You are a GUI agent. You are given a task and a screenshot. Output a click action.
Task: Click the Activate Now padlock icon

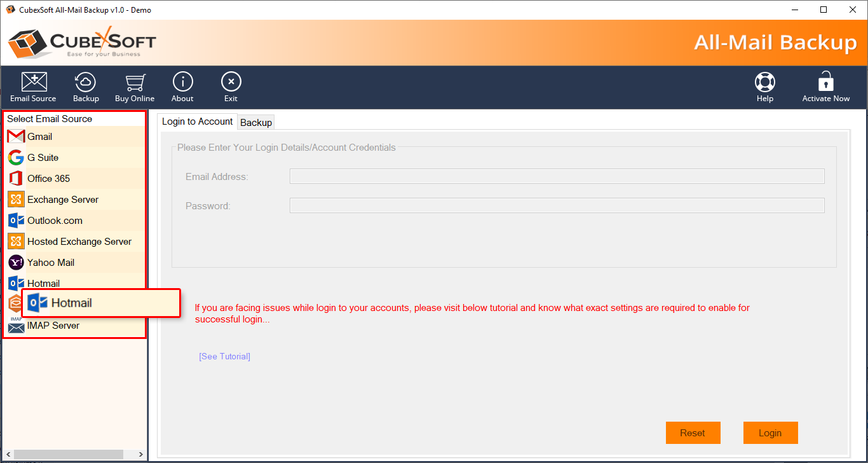point(826,87)
